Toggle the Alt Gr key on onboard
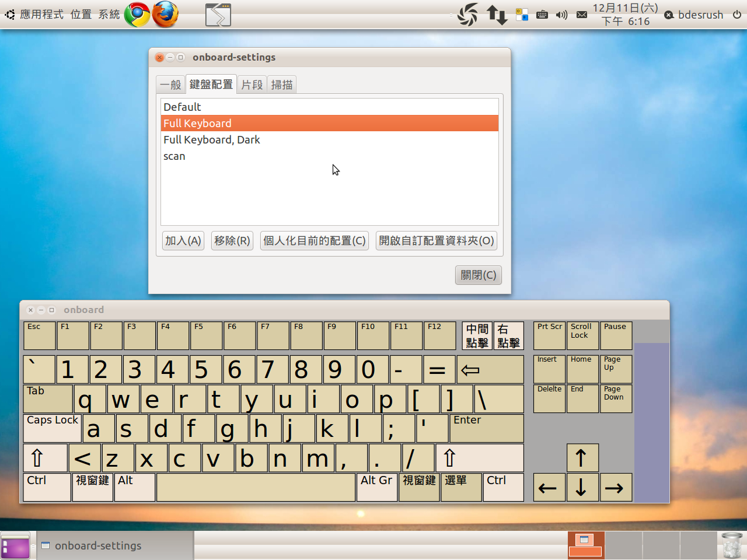747x560 pixels. (x=377, y=487)
